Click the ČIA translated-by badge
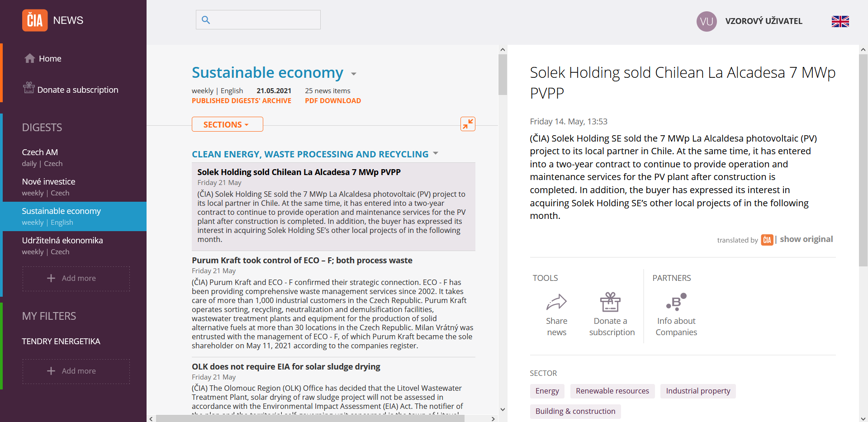 coord(767,240)
